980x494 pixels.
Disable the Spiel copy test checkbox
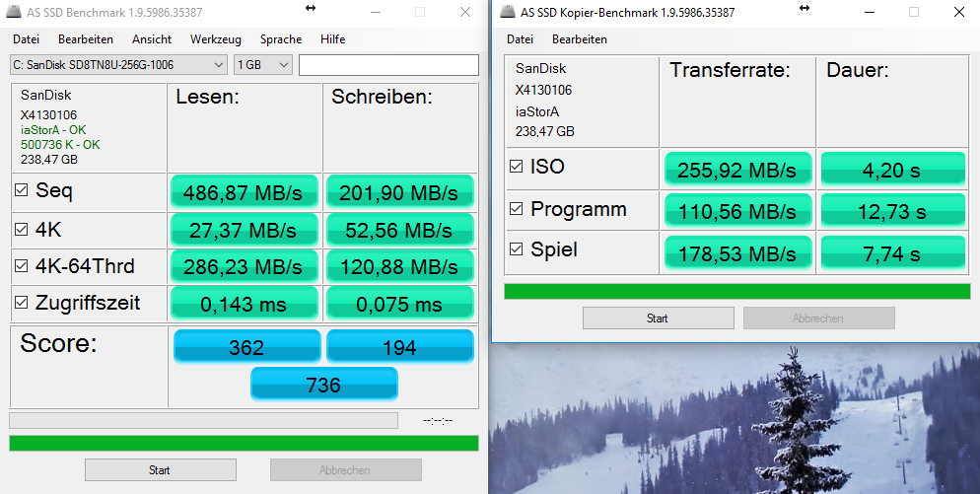click(x=517, y=249)
